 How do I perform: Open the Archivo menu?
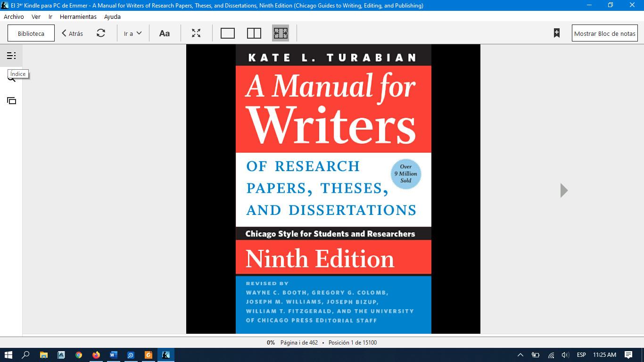(x=14, y=16)
